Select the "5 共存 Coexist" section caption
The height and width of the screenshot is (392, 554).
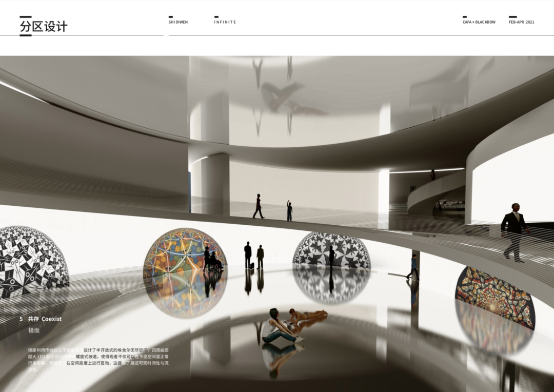coord(41,319)
